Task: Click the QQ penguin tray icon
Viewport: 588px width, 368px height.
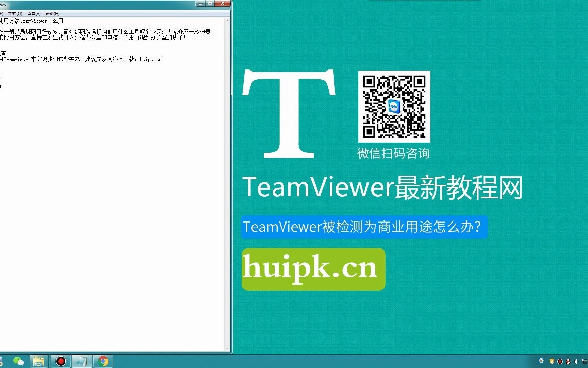Action: tap(568, 362)
